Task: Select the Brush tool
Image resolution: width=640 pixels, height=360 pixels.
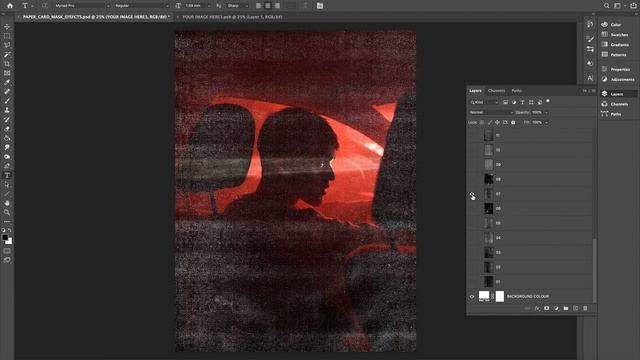Action: tap(7, 101)
